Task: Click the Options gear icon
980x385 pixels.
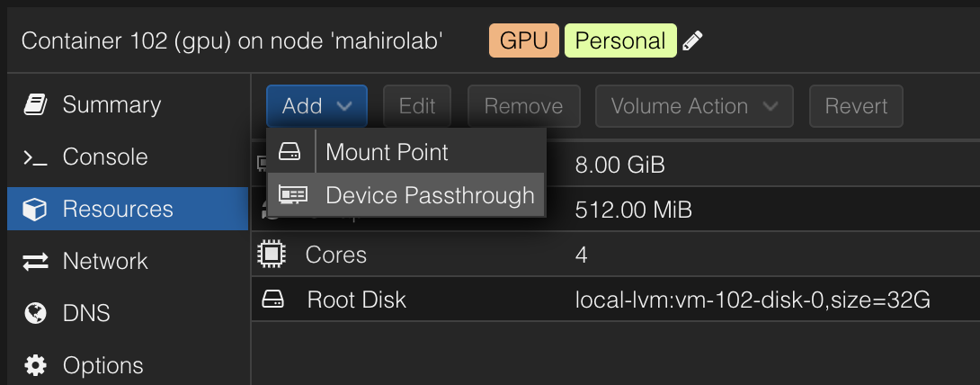Action: click(36, 365)
